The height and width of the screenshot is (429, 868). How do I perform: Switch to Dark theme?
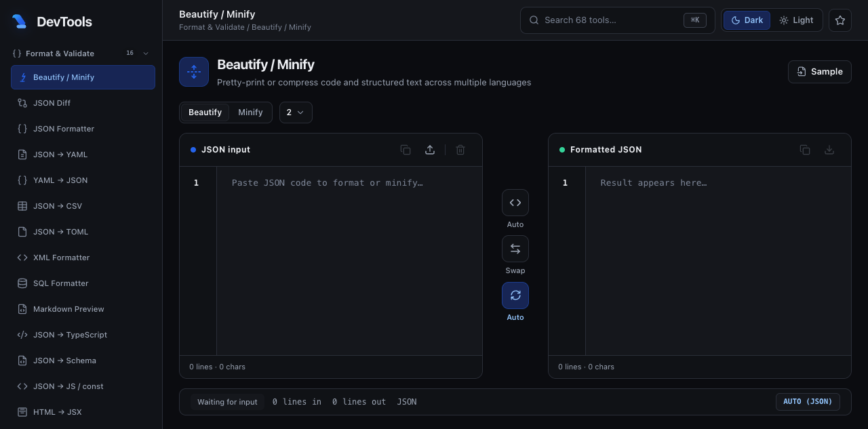coord(747,20)
